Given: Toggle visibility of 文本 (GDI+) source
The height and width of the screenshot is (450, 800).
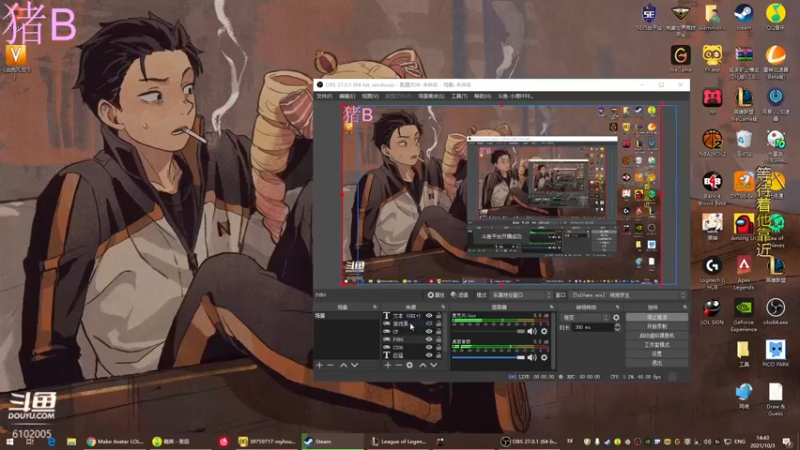Looking at the screenshot, I should pyautogui.click(x=429, y=316).
